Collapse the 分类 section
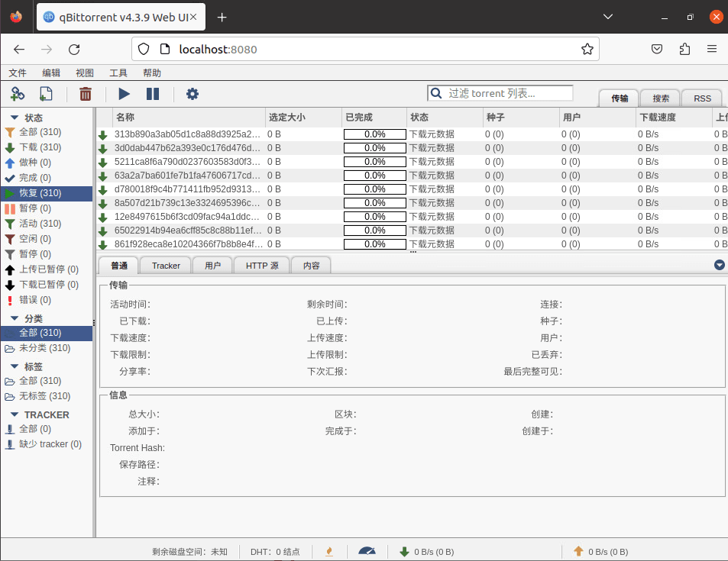The image size is (728, 561). tap(15, 318)
